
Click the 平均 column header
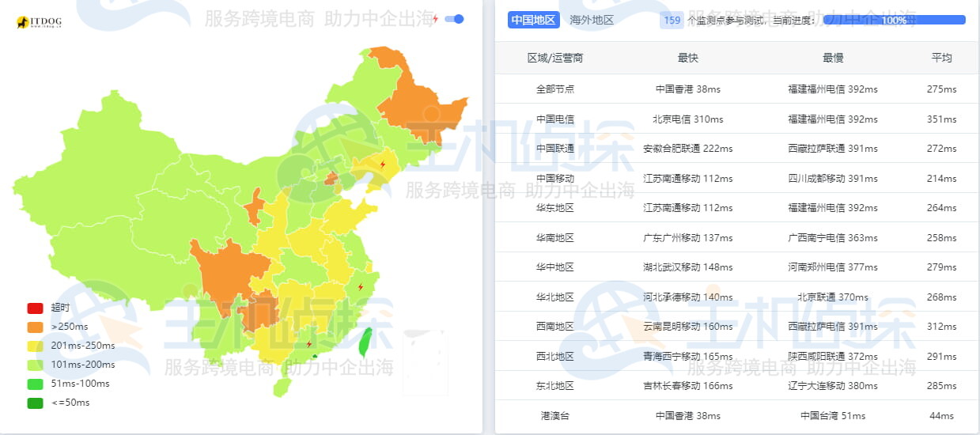click(941, 58)
